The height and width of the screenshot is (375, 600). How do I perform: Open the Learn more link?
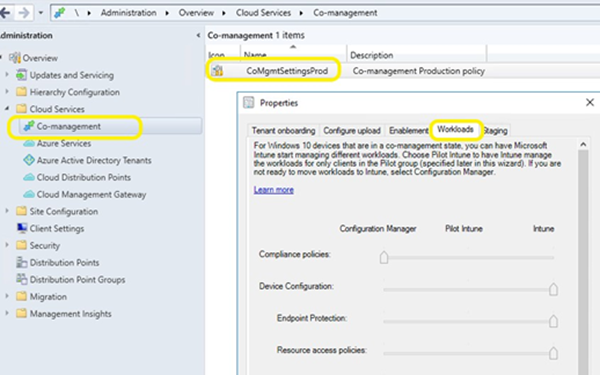(274, 190)
